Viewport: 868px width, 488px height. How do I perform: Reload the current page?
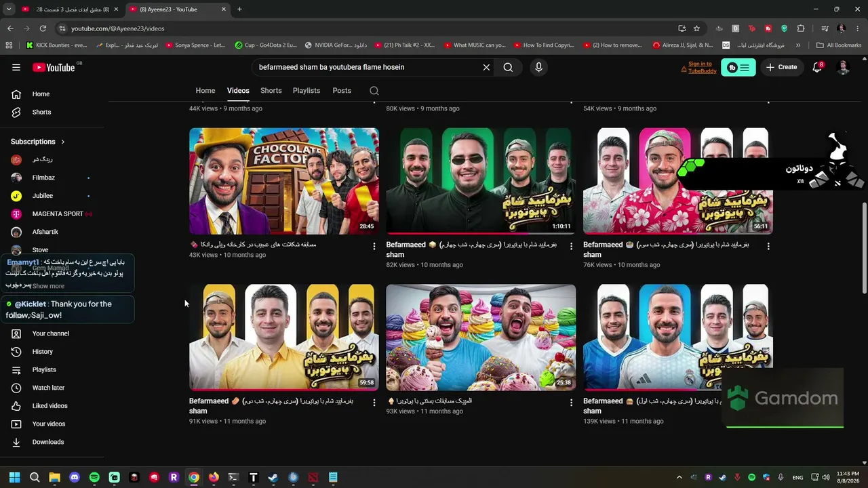pos(43,28)
